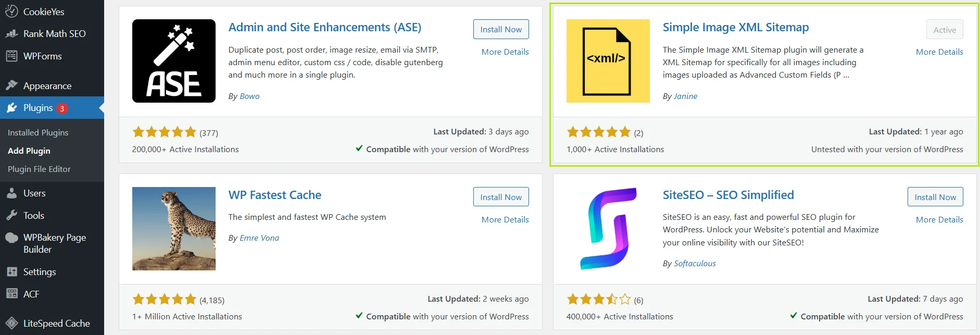Open WPForms from the sidebar
Viewport: 980px width, 335px height.
(x=43, y=56)
